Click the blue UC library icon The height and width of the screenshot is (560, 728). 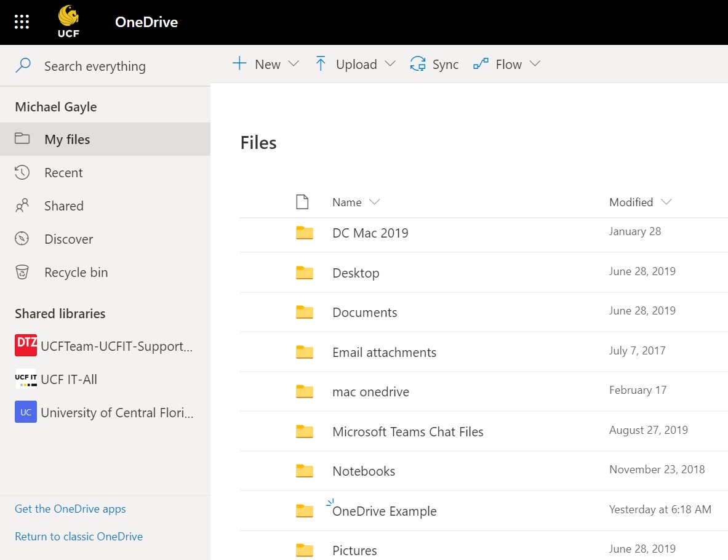pos(26,412)
